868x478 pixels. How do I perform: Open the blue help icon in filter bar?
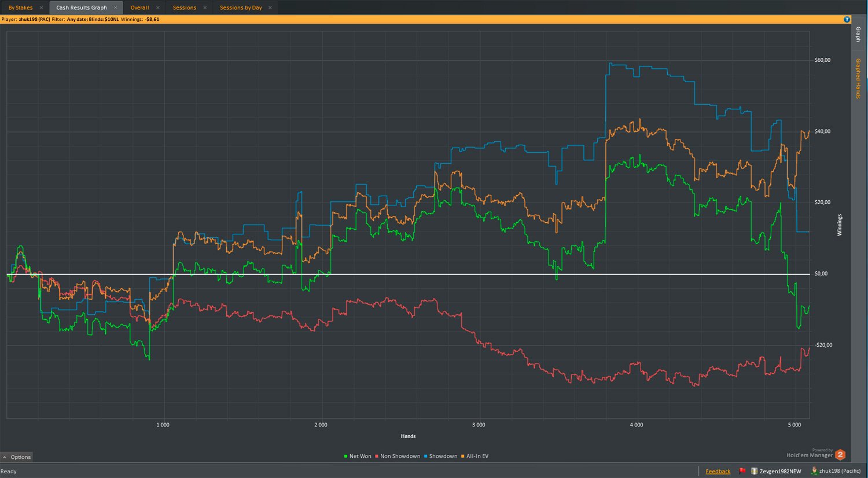point(847,19)
